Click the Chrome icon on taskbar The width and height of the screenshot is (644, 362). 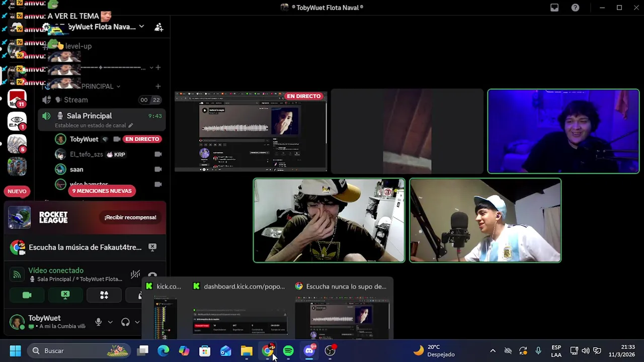pyautogui.click(x=268, y=350)
